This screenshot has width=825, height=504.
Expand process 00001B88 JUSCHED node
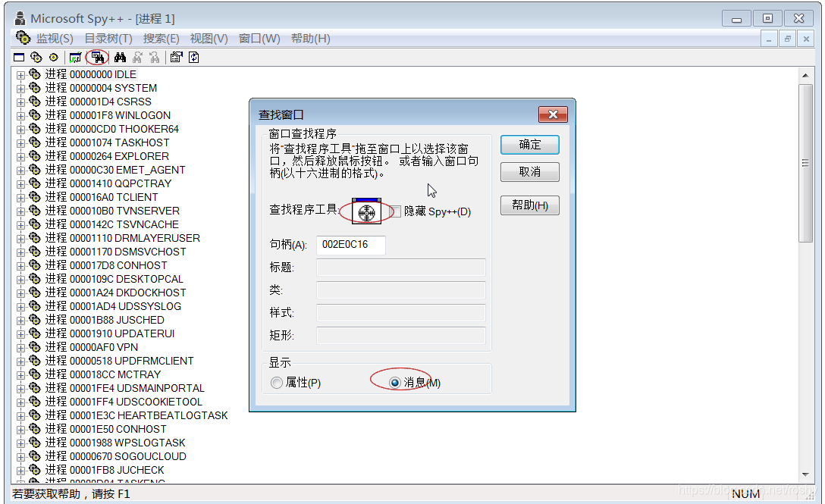click(x=20, y=321)
